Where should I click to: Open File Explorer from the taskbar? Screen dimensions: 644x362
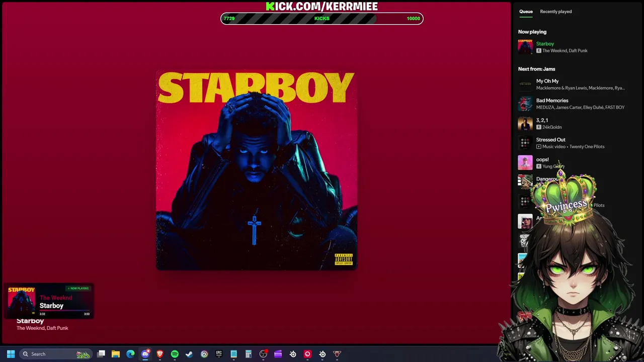click(x=116, y=354)
